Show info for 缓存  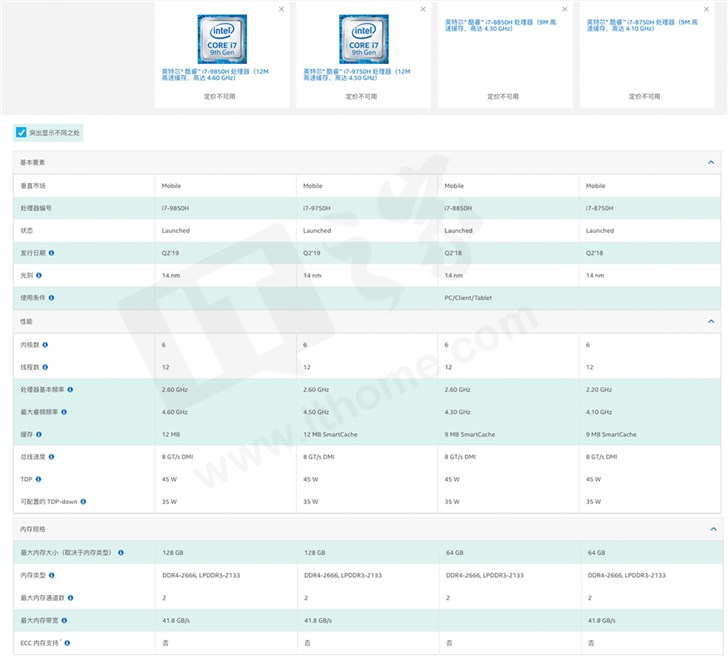pyautogui.click(x=39, y=434)
